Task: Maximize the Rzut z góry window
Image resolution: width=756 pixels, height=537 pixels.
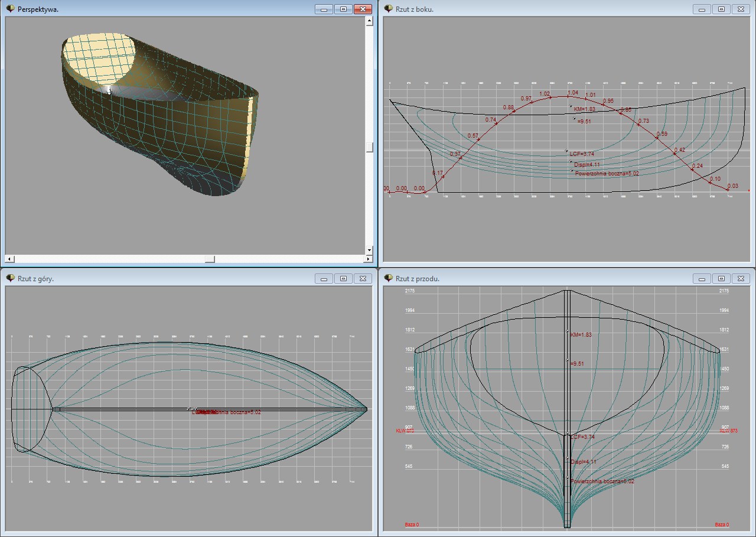Action: click(x=343, y=278)
